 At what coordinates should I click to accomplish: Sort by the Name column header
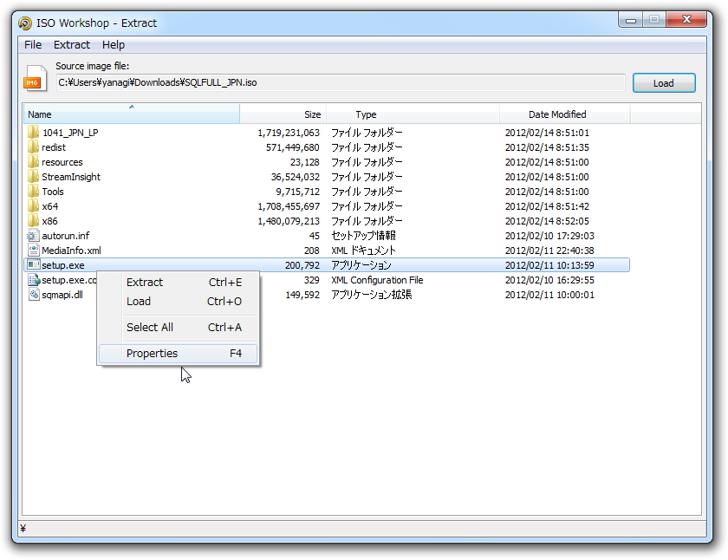pos(132,114)
